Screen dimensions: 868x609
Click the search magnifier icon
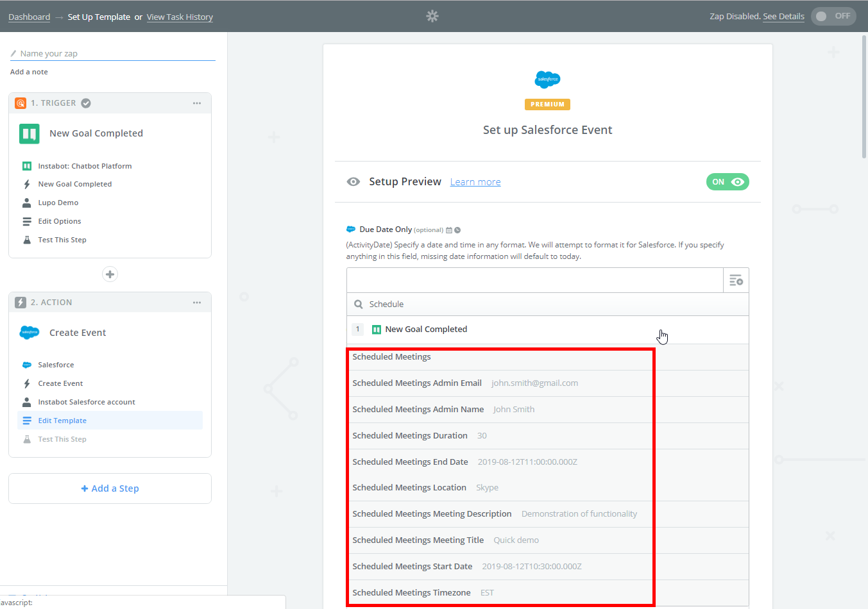click(x=359, y=304)
